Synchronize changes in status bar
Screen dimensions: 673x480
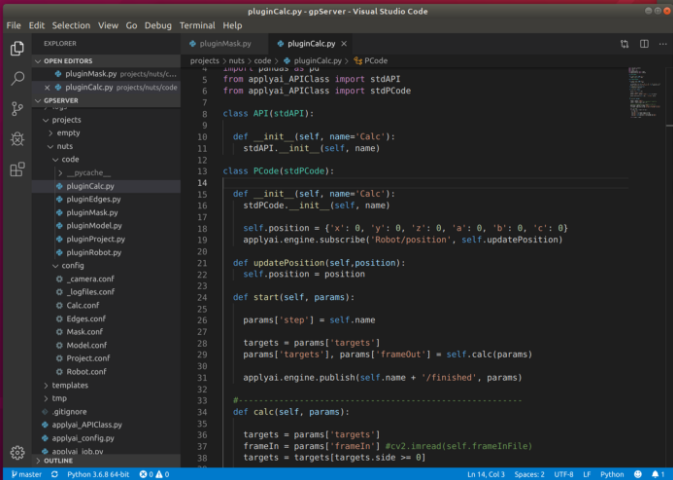55,474
